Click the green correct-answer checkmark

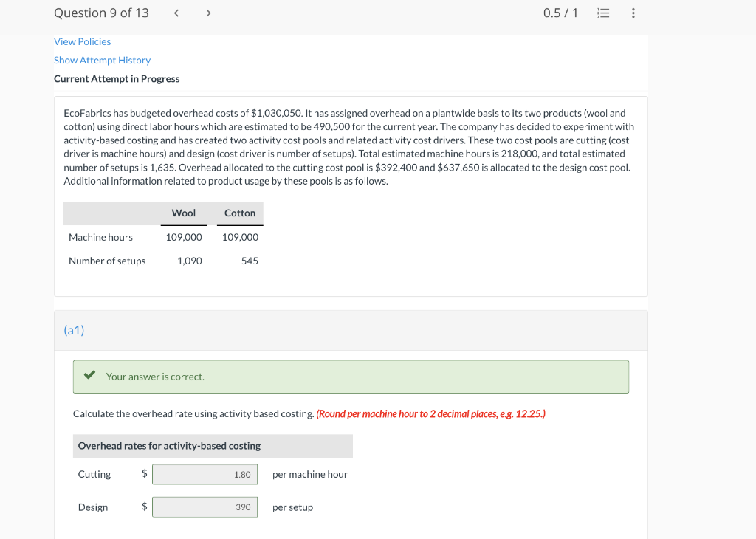pyautogui.click(x=89, y=374)
